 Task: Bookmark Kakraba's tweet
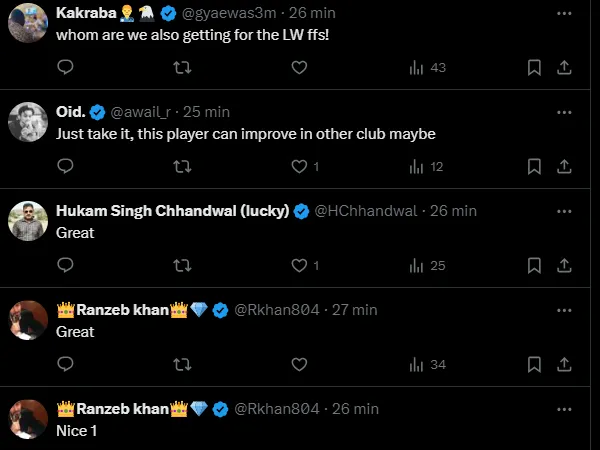click(534, 67)
